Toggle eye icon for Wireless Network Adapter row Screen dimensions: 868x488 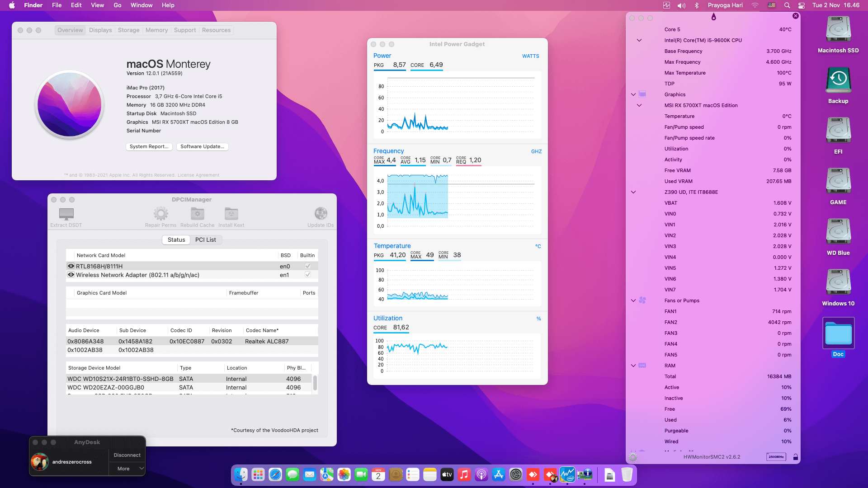71,275
